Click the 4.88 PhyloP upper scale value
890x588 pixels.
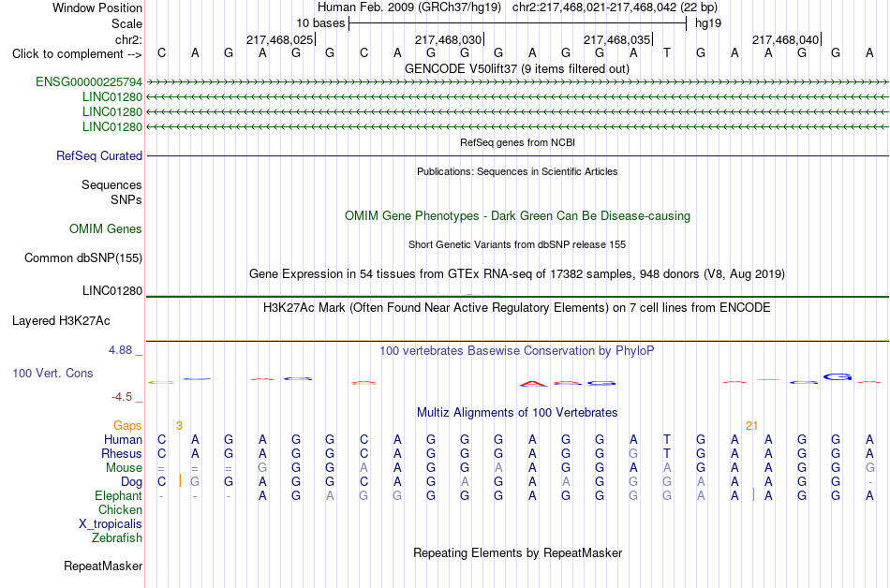[x=120, y=350]
